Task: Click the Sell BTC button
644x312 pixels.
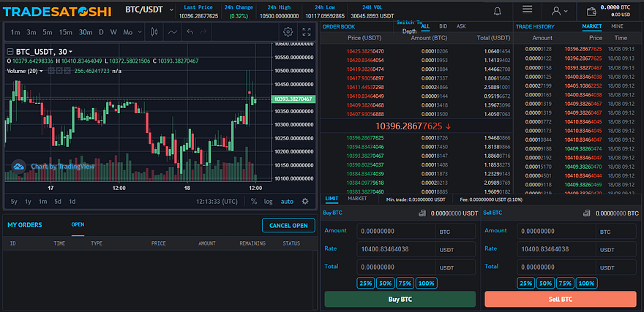Action: click(x=561, y=300)
